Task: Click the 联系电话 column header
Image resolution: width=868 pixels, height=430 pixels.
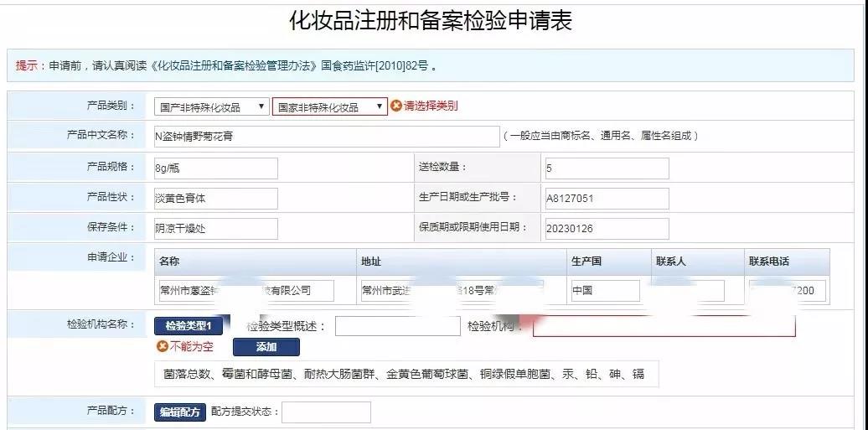Action: [x=769, y=262]
